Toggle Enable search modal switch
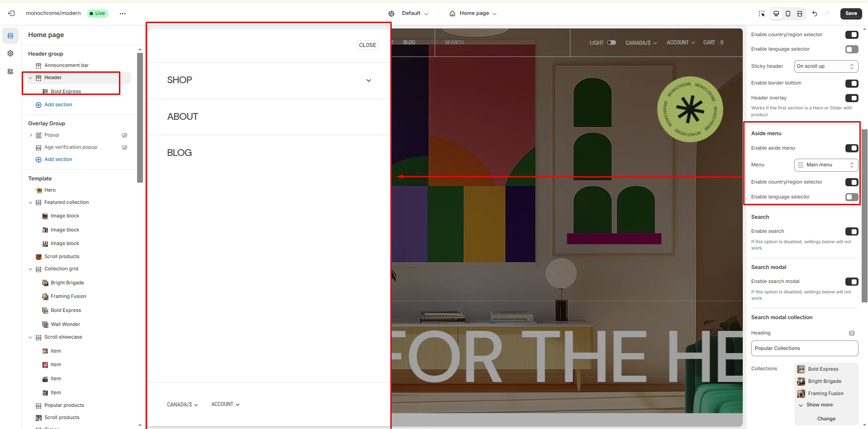This screenshot has height=429, width=868. click(x=852, y=282)
